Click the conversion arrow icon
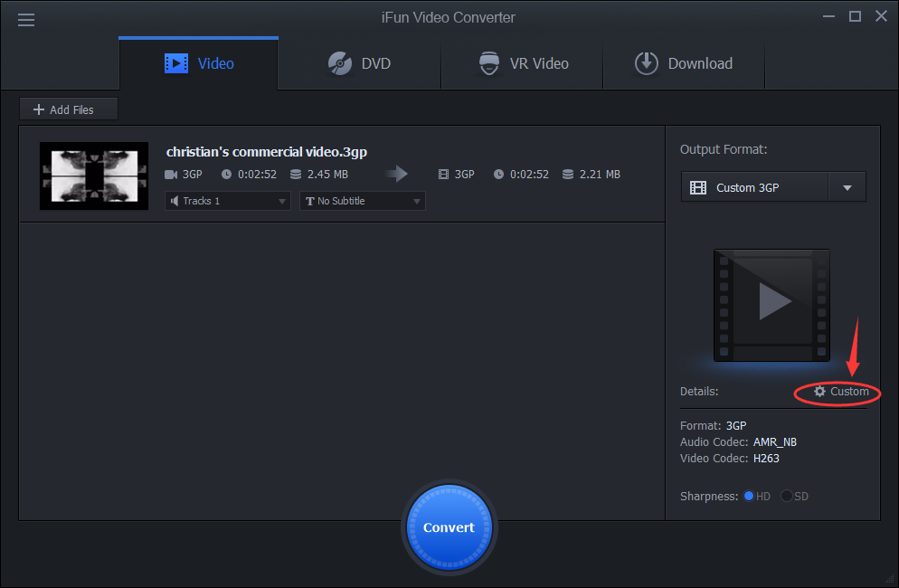 [x=396, y=174]
